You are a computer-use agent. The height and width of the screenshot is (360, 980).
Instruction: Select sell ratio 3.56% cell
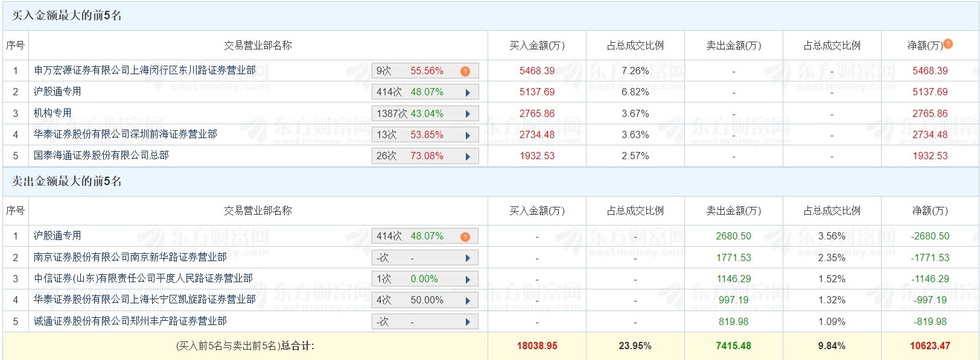[x=832, y=236]
